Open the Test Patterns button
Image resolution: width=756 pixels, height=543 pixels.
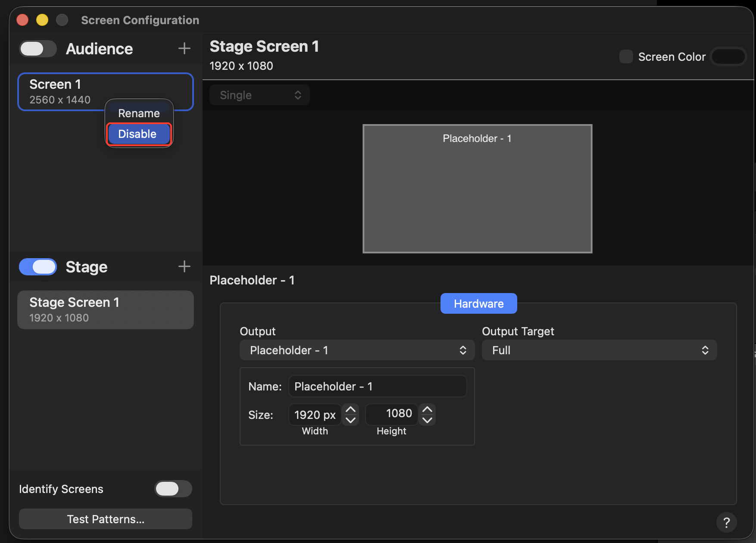coord(106,519)
